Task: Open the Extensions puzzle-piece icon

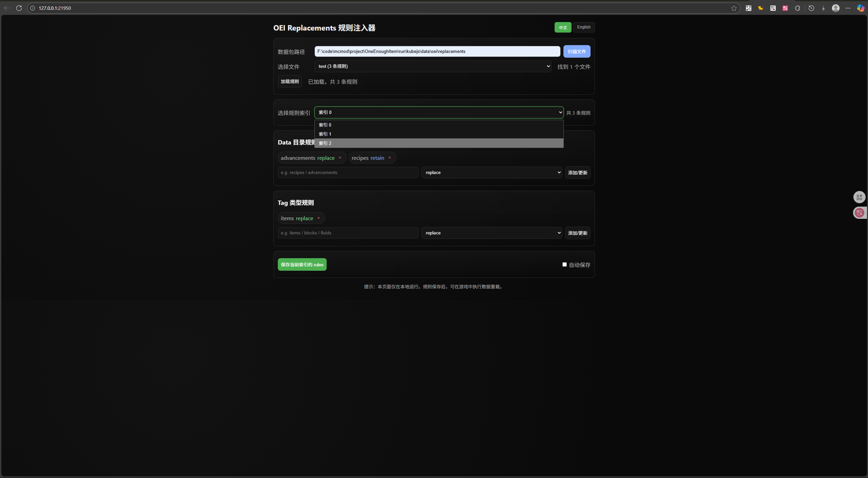Action: tap(797, 8)
